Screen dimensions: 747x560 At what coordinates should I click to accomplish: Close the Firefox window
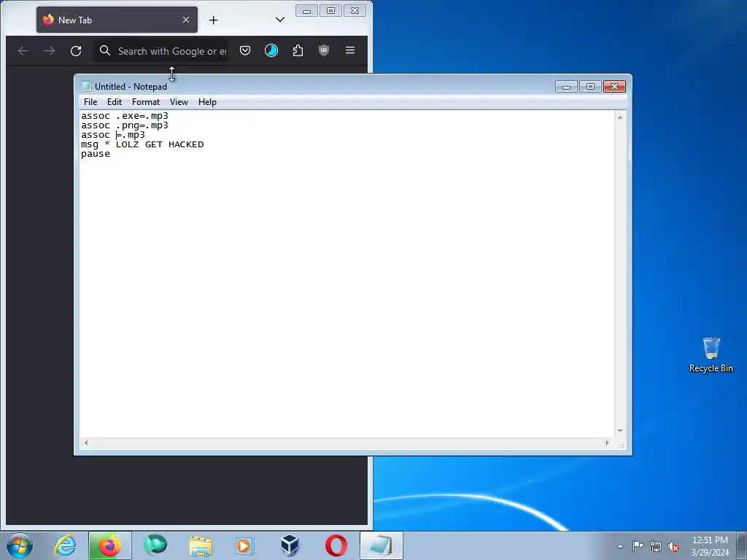click(355, 10)
